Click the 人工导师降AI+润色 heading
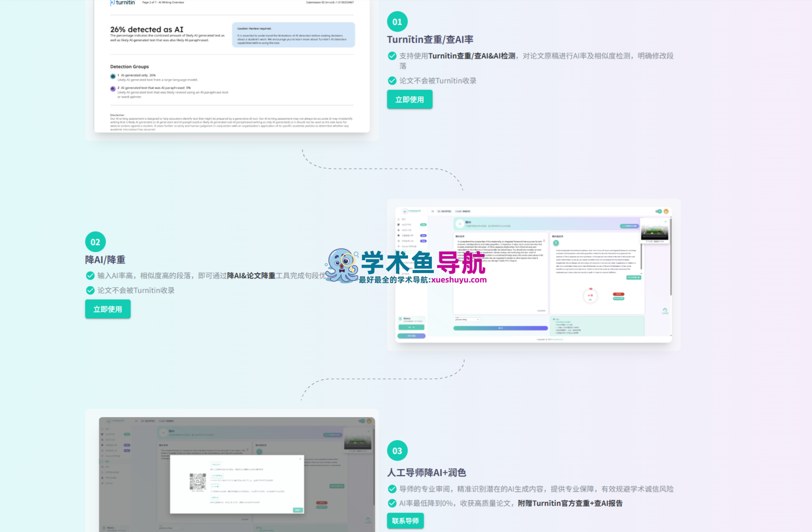The image size is (812, 532). (x=426, y=473)
